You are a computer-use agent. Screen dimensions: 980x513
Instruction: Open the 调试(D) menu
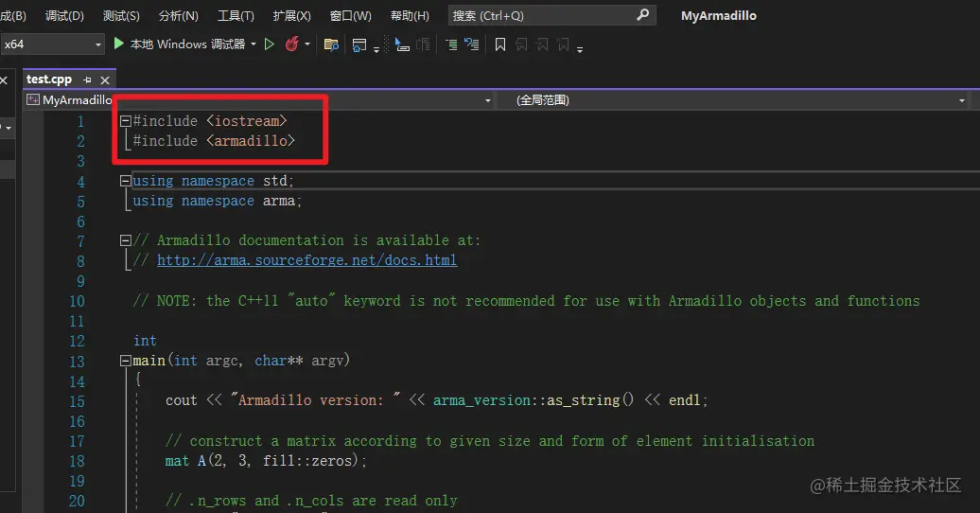click(x=64, y=16)
